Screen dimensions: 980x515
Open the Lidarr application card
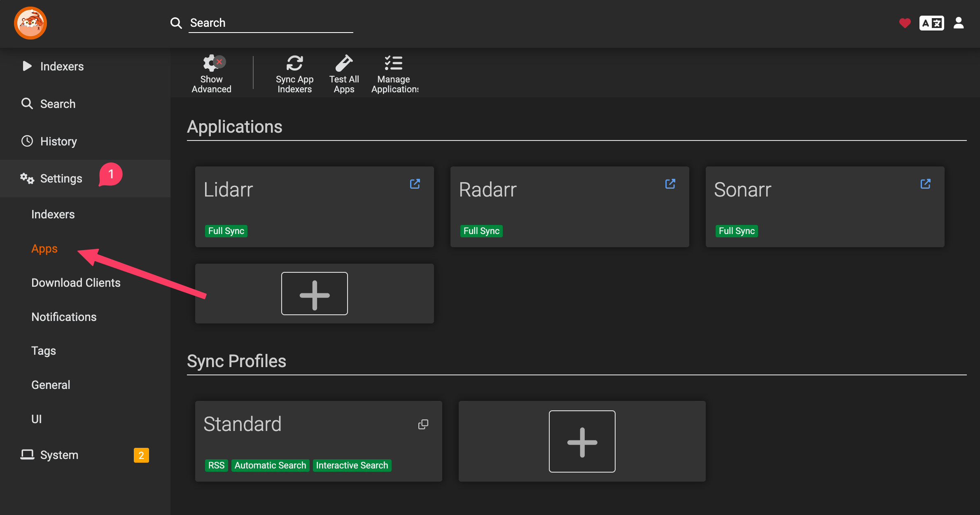pos(315,207)
